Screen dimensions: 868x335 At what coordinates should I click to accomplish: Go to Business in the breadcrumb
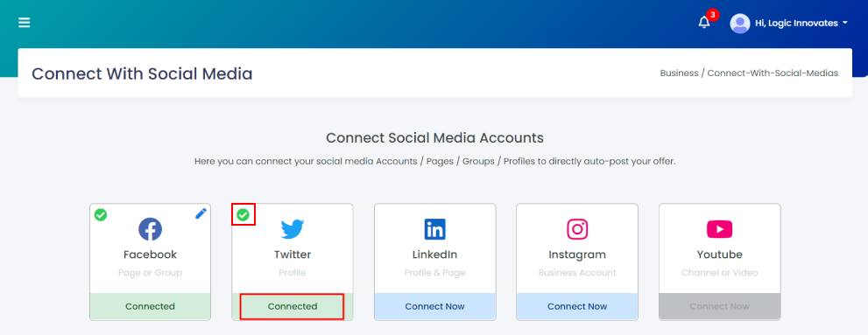coord(679,73)
